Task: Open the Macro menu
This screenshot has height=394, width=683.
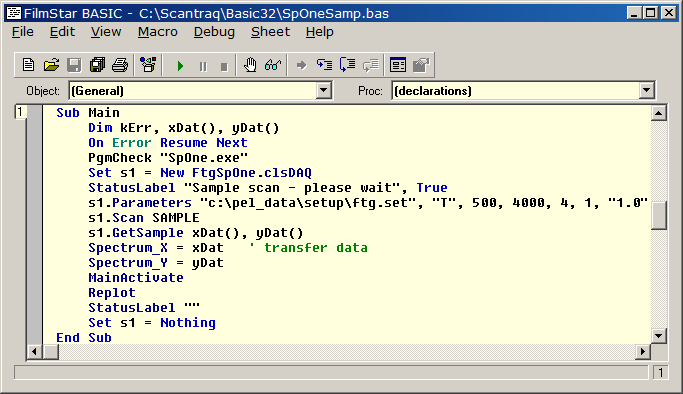Action: pyautogui.click(x=158, y=32)
